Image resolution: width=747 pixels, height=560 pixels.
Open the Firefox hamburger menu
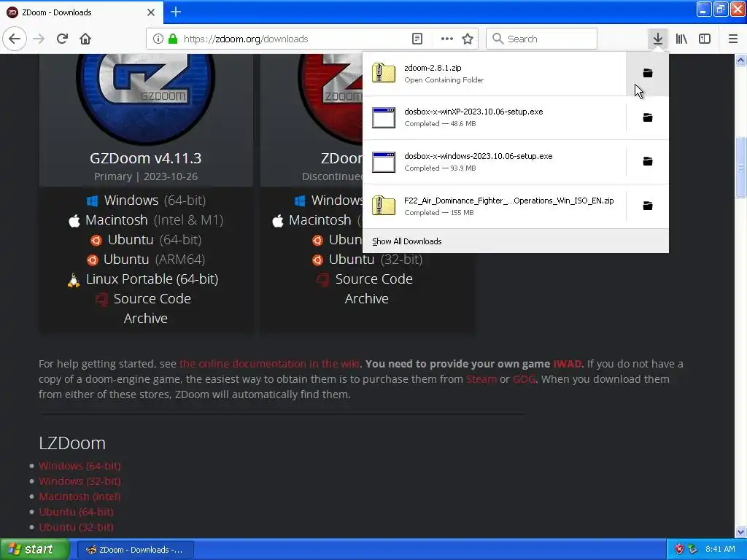pos(732,39)
